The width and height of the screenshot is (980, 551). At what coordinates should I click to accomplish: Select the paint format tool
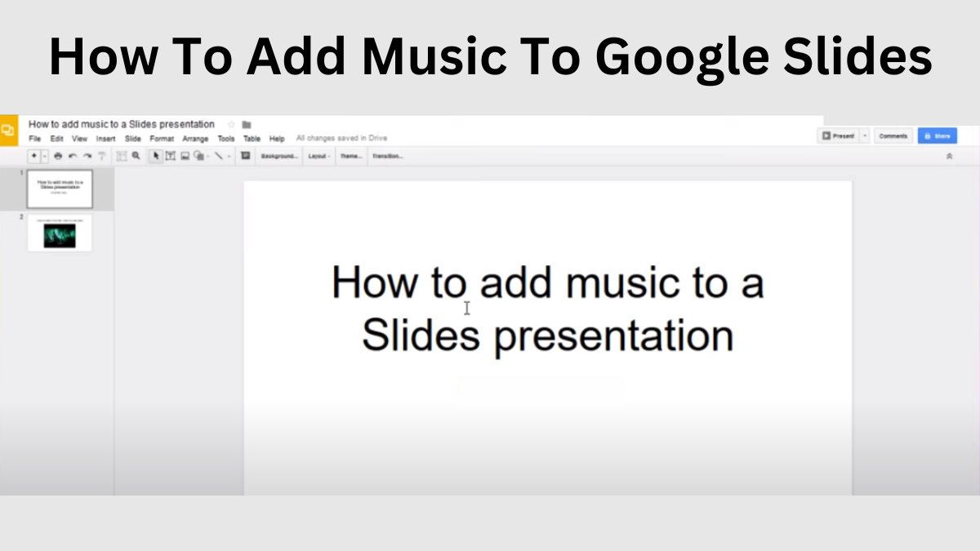point(101,156)
